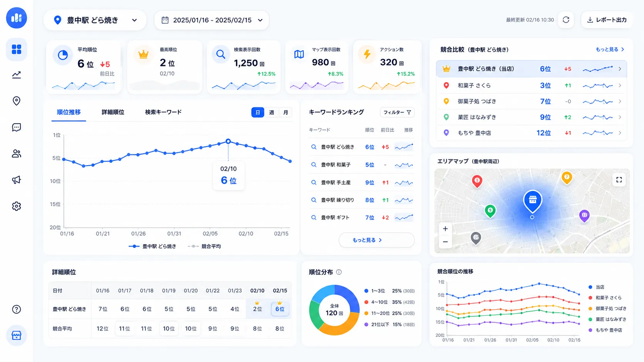This screenshot has height=362, width=644.
Task: Toggle the 競合平均 chart legend series
Action: click(204, 246)
